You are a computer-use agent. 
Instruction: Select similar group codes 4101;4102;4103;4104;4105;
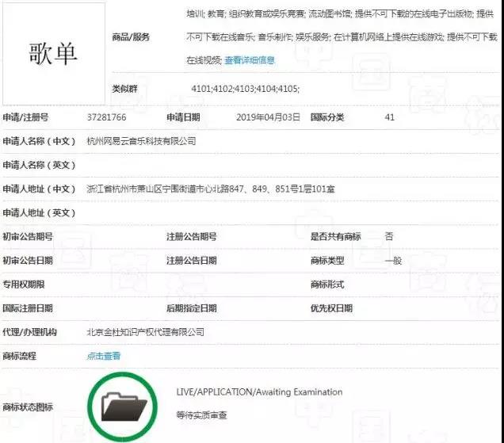[245, 89]
